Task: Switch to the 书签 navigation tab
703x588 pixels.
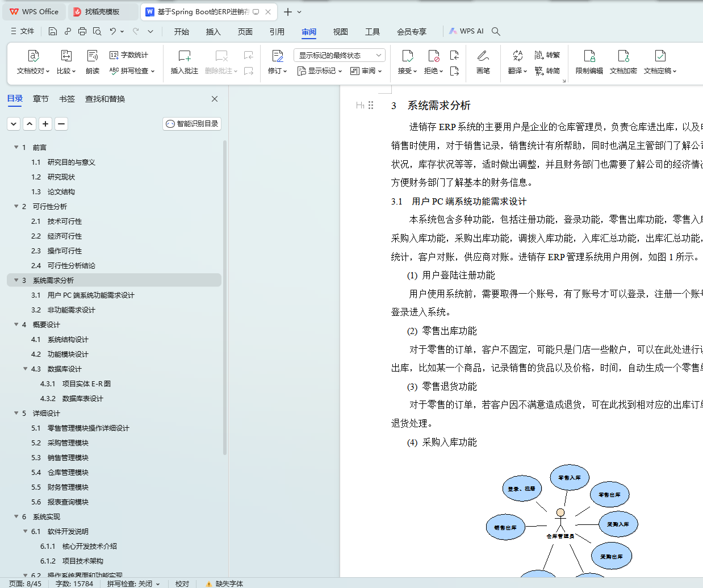Action: click(67, 99)
